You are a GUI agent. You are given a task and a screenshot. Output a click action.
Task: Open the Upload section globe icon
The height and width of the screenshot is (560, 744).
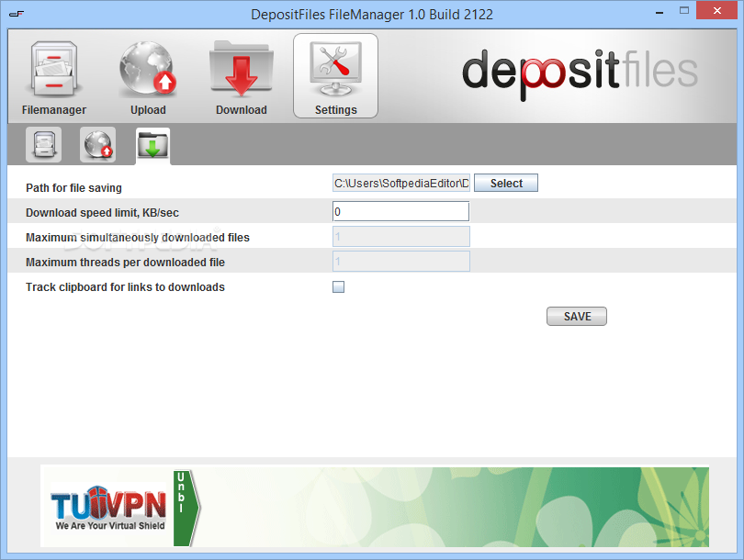pos(148,69)
